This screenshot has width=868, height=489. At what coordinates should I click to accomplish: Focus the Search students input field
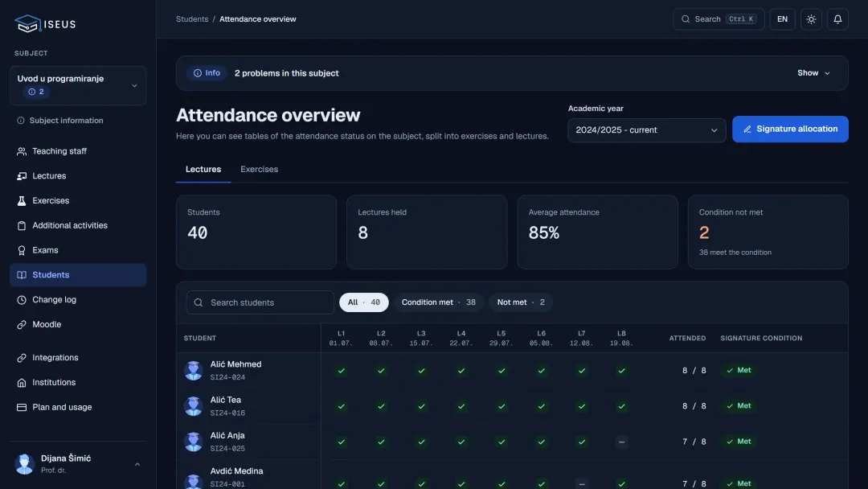[x=260, y=302]
